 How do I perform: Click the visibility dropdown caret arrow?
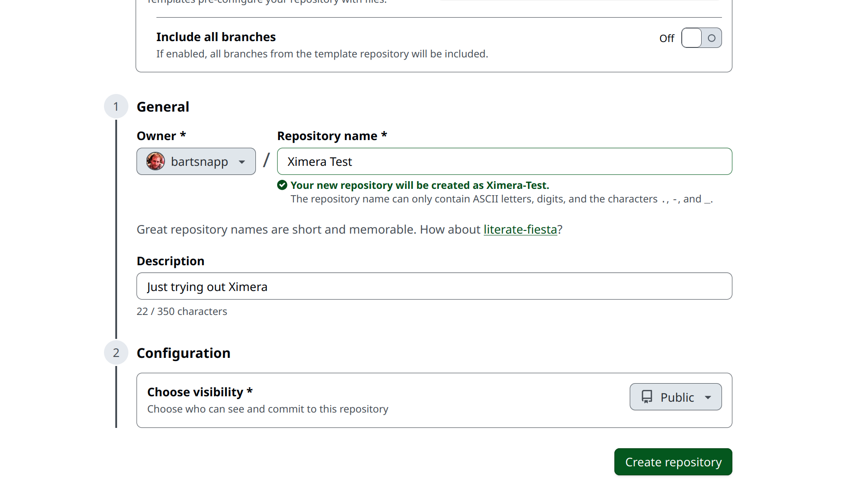[x=708, y=398]
